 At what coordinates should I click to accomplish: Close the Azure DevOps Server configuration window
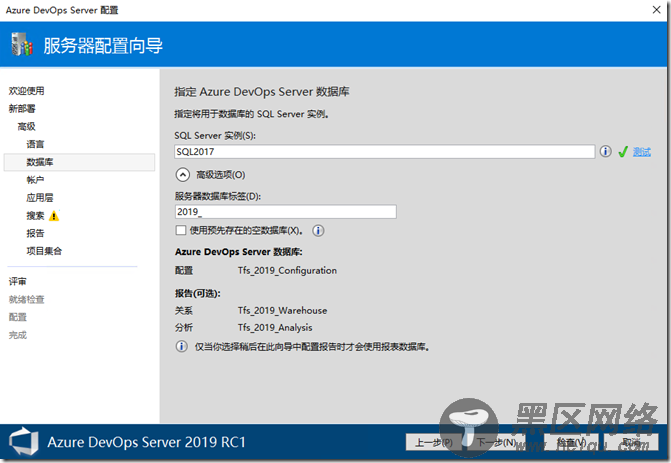(656, 9)
